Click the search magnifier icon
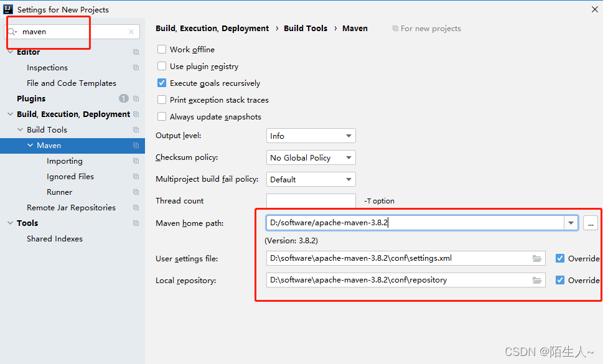Screen dimensions: 603x364 (x=12, y=32)
